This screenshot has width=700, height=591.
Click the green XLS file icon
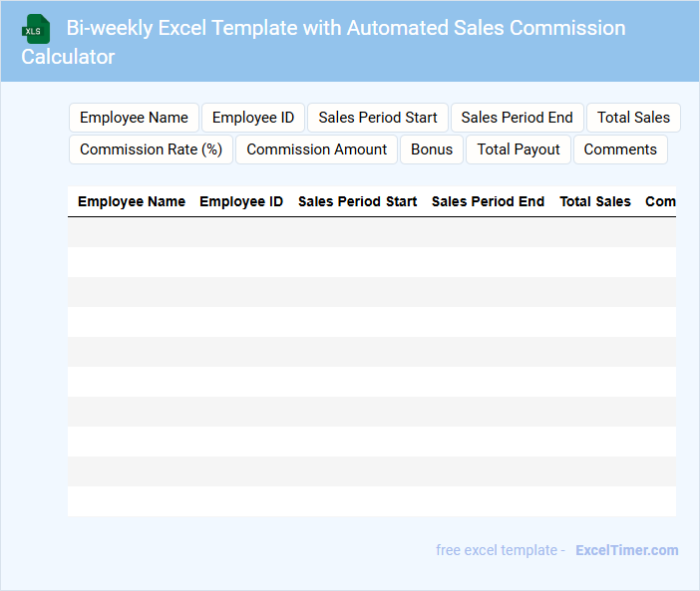tap(36, 29)
